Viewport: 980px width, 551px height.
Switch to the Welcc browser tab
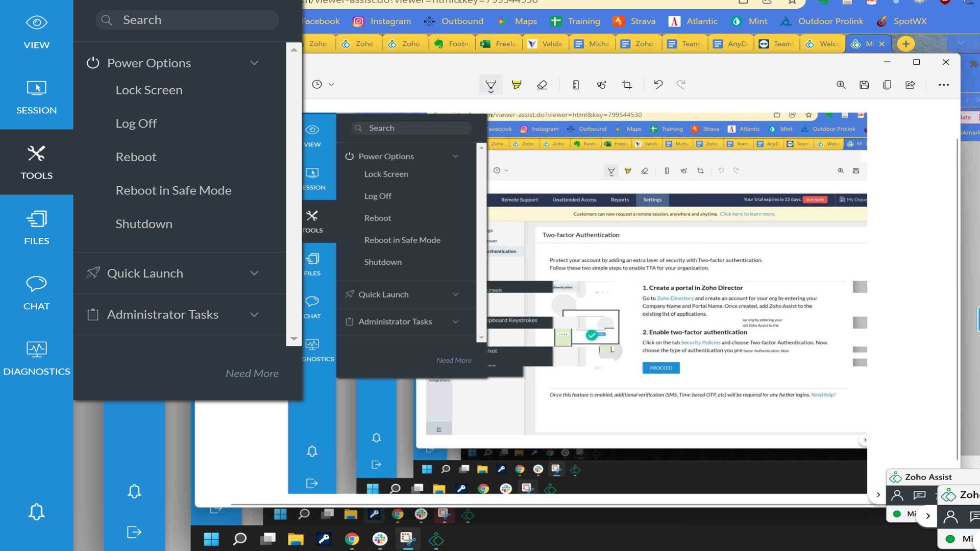[x=823, y=44]
